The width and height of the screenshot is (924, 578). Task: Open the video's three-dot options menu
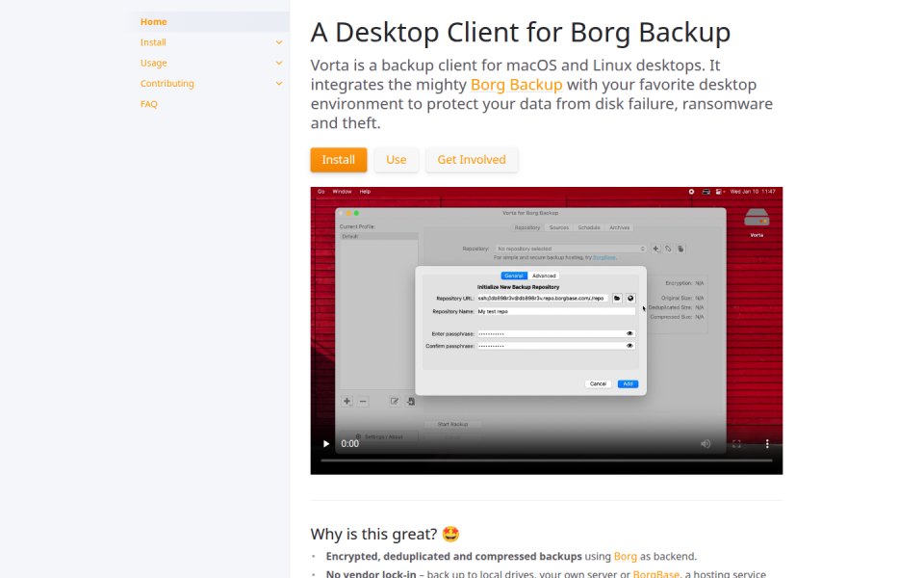767,443
